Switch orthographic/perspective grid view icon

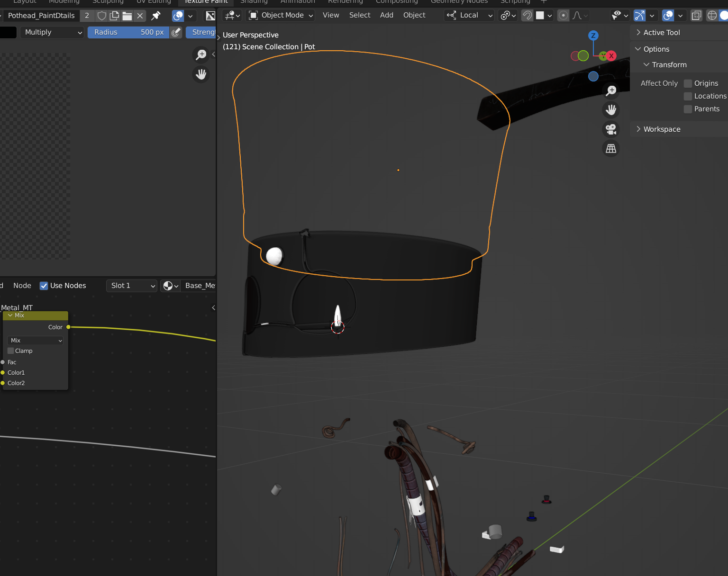tap(611, 148)
